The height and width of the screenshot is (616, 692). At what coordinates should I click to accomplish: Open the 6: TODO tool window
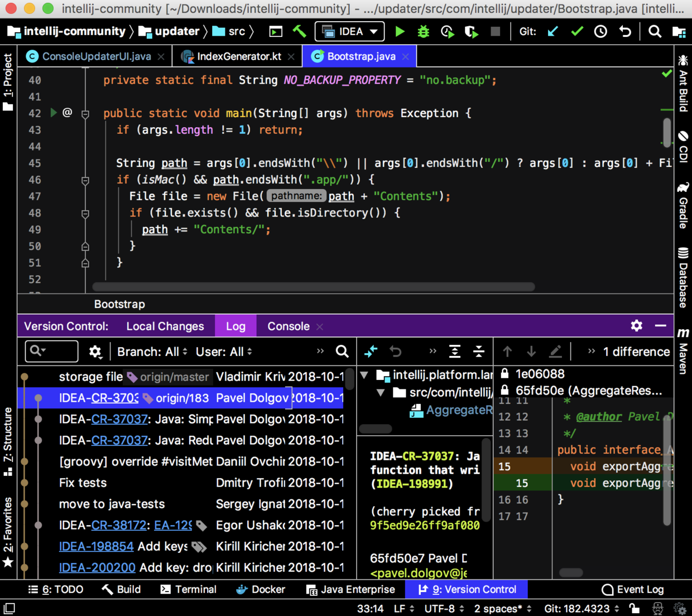[x=56, y=589]
